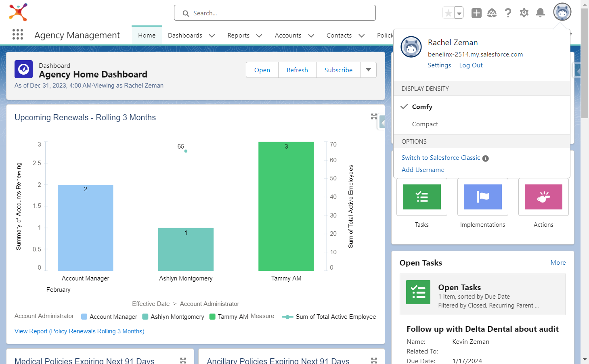The width and height of the screenshot is (589, 364).
Task: Open the App Launcher grid icon
Action: click(18, 35)
